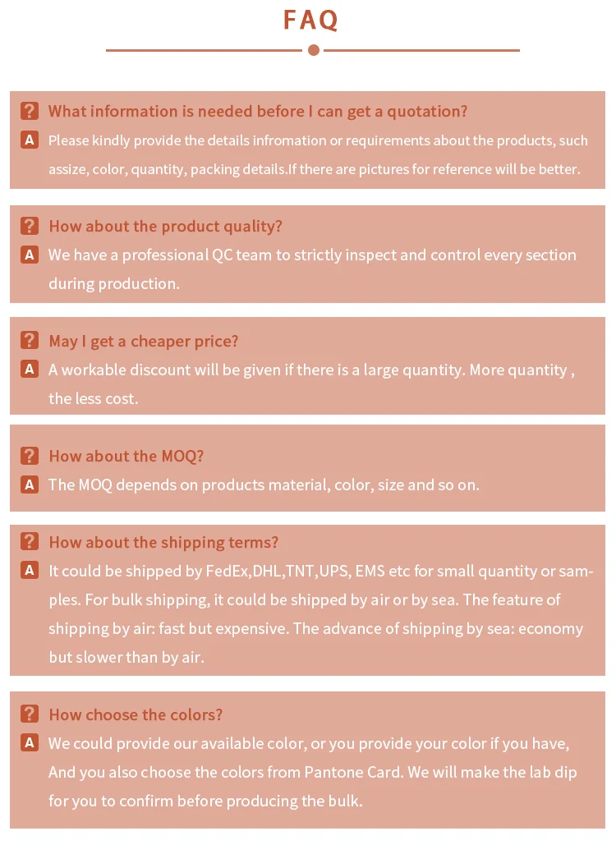Click question mark icon beside cheaper price
Screen dimensions: 616x845
30,341
